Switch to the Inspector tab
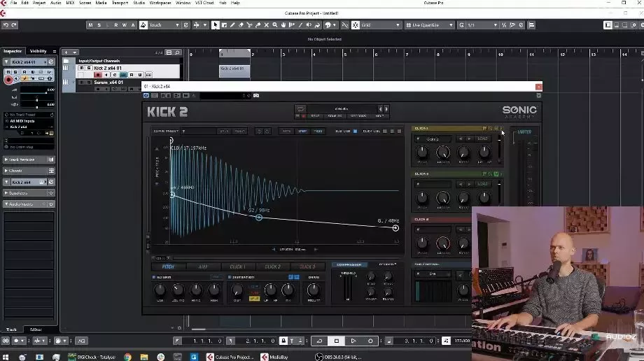The width and height of the screenshot is (644, 361). point(13,51)
